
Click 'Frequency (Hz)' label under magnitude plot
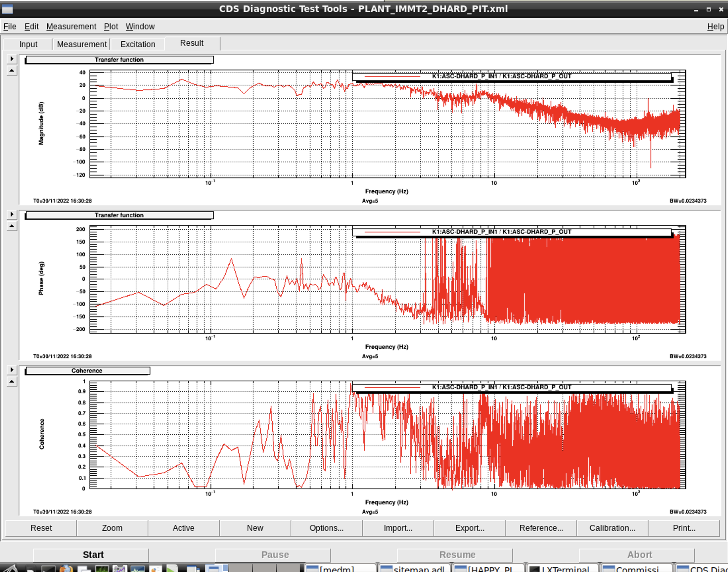pyautogui.click(x=387, y=191)
